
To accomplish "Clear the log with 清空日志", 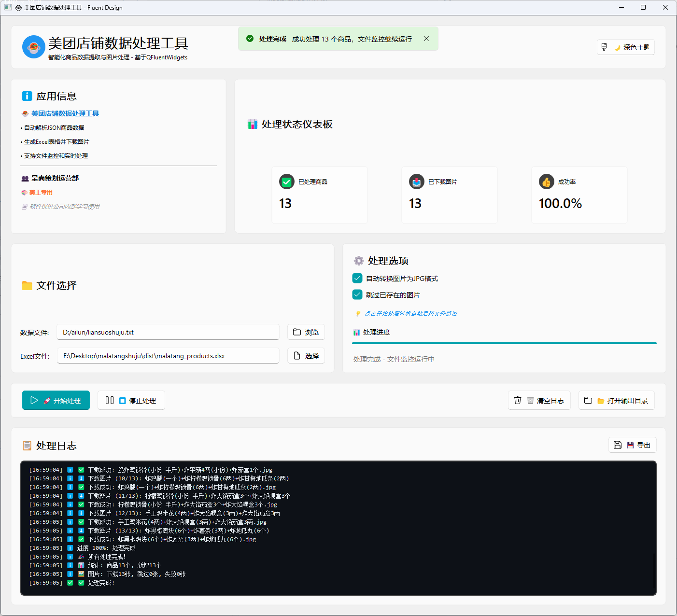I will [539, 400].
